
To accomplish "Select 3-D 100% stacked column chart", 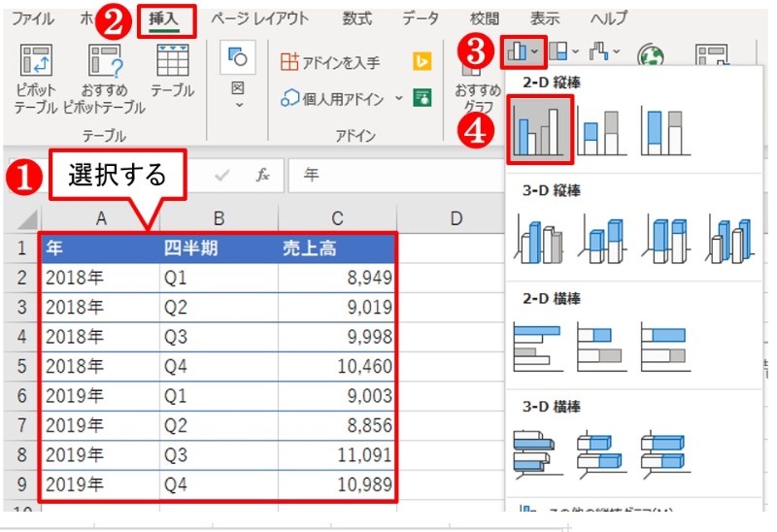I will pyautogui.click(x=666, y=240).
